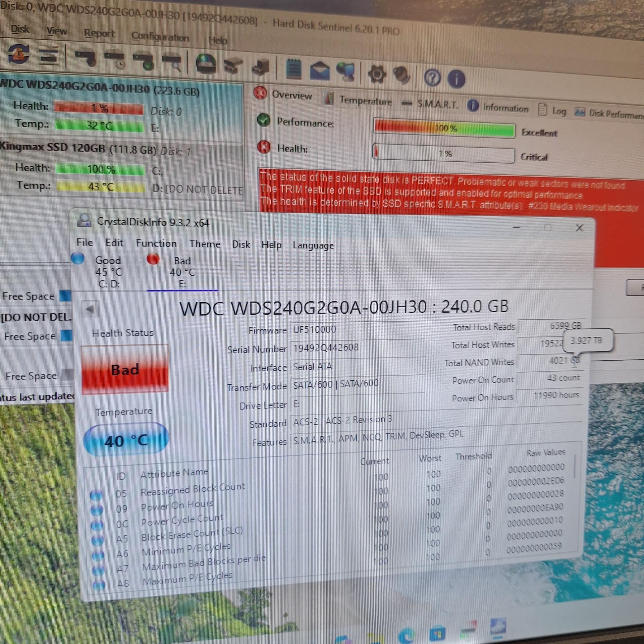Screen dimensions: 644x644
Task: Click the first disk test icon in the toolbar
Action: click(86, 58)
